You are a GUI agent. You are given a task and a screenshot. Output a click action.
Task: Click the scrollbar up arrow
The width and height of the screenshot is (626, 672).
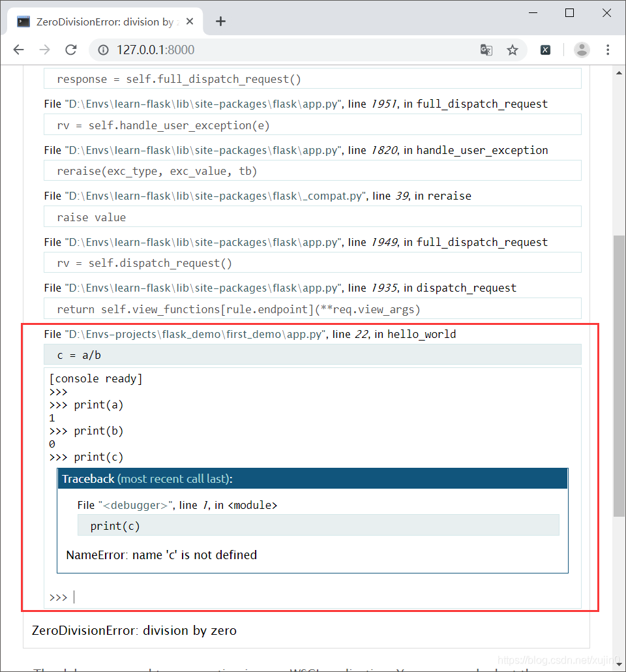pyautogui.click(x=619, y=73)
